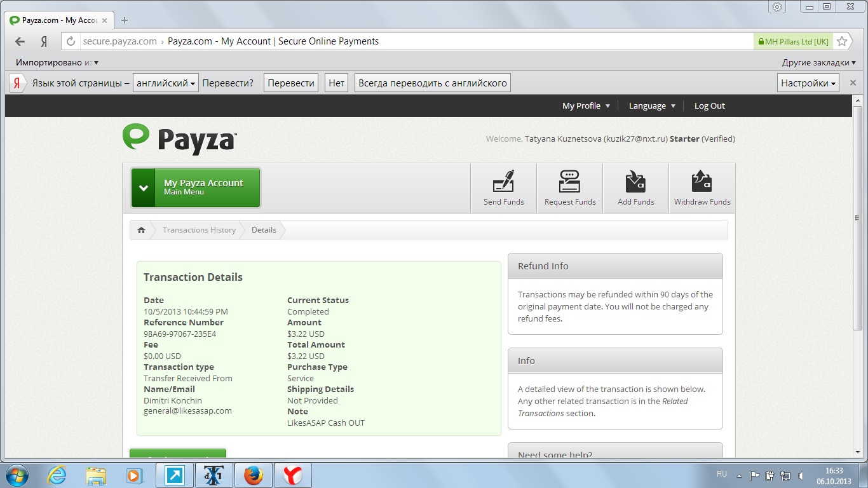Close the Payza.com browser tab
Image resolution: width=868 pixels, height=488 pixels.
[105, 20]
